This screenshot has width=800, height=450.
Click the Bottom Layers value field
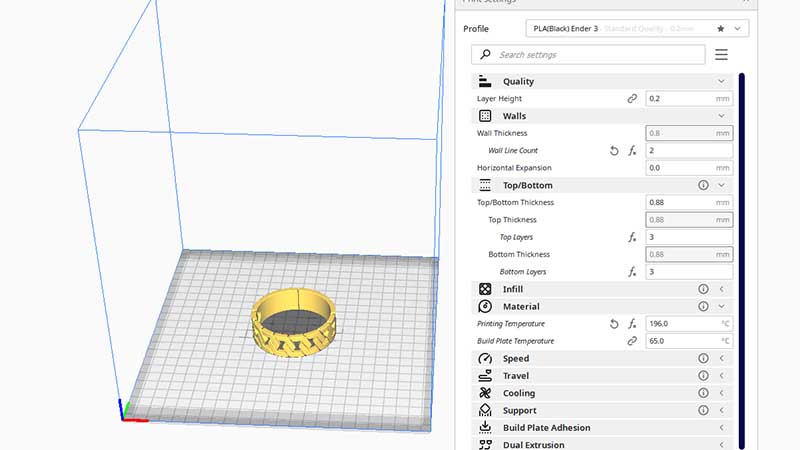(x=689, y=272)
